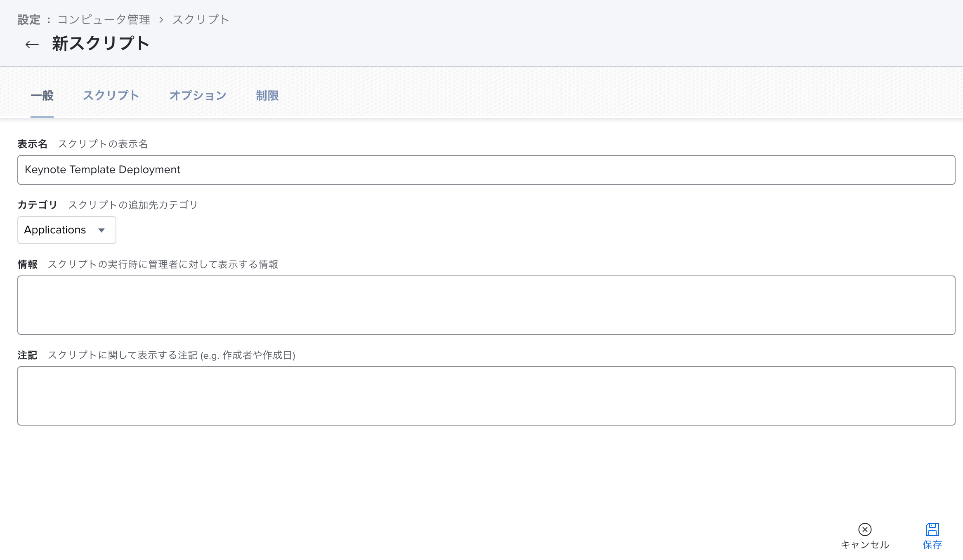The height and width of the screenshot is (560, 963).
Task: Select the 一般 tab
Action: (42, 96)
